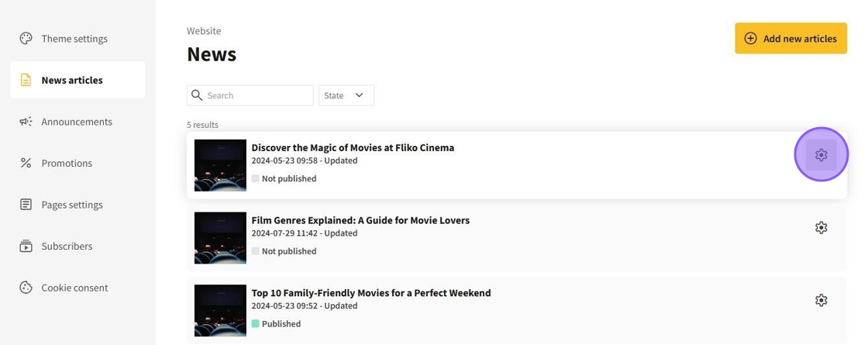
Task: Click gear icon for Film Genres Explained article
Action: coord(821,228)
